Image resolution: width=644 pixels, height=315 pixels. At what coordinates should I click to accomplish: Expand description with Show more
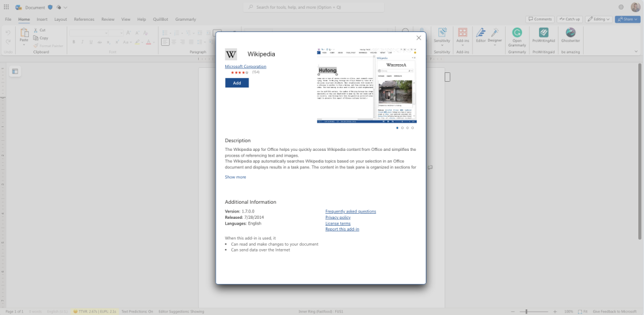[x=235, y=177]
